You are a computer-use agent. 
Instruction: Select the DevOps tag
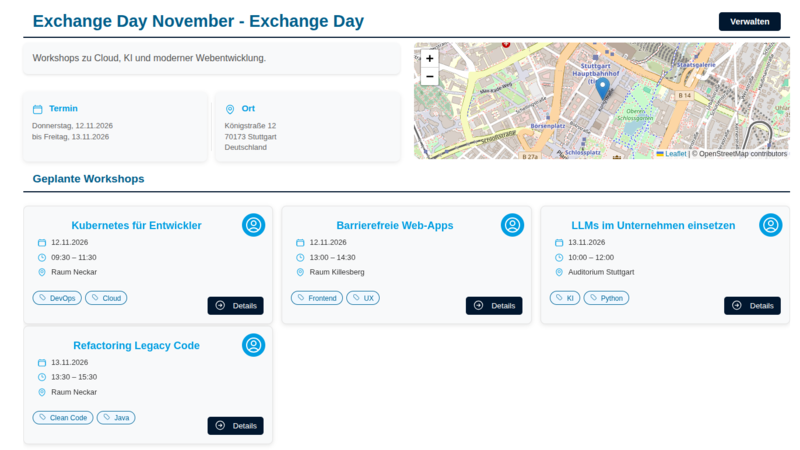[x=57, y=298]
